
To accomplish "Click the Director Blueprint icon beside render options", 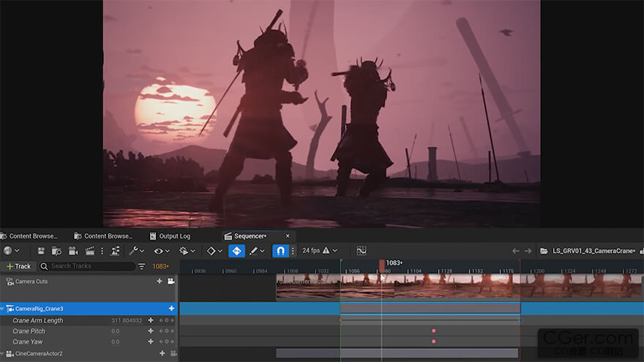I will tap(116, 251).
